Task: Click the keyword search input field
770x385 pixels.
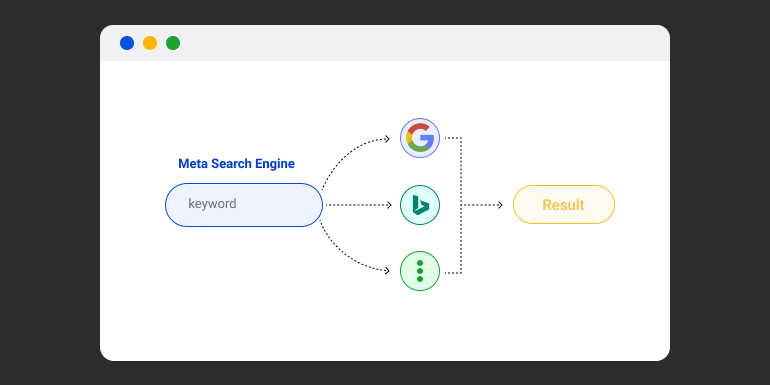Action: [244, 205]
